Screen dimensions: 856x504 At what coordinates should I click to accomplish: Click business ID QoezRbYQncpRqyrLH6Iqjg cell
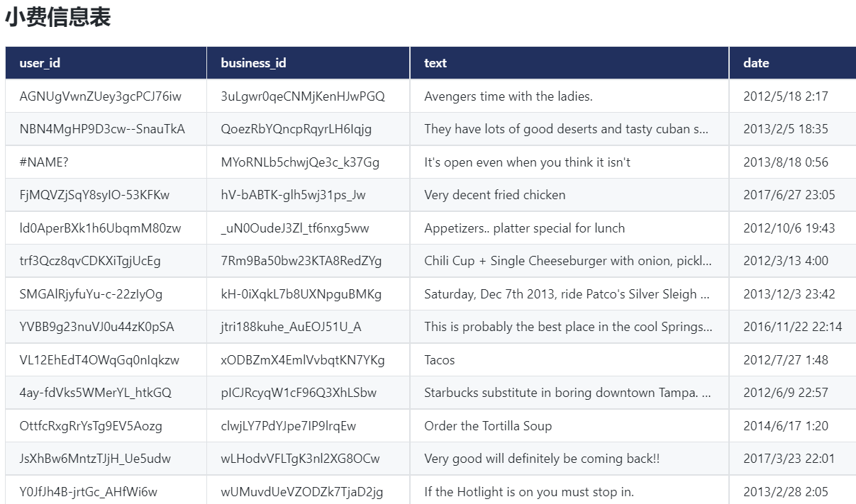(296, 129)
